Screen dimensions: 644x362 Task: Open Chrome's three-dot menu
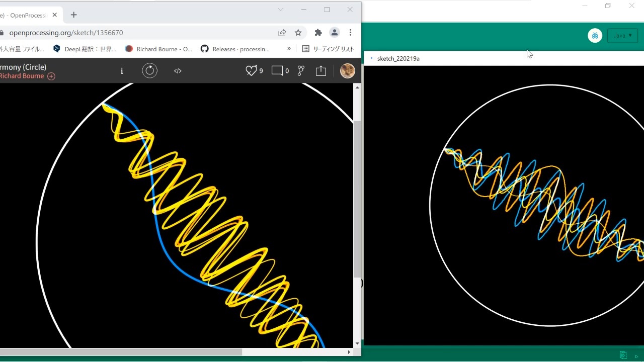pyautogui.click(x=351, y=33)
